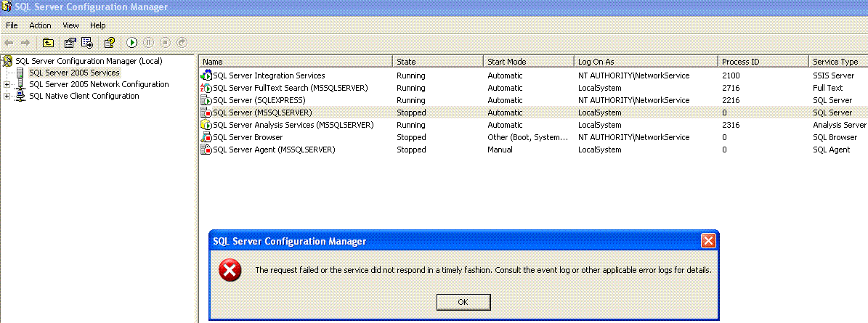Open the View menu
This screenshot has height=323, width=868.
[x=70, y=25]
